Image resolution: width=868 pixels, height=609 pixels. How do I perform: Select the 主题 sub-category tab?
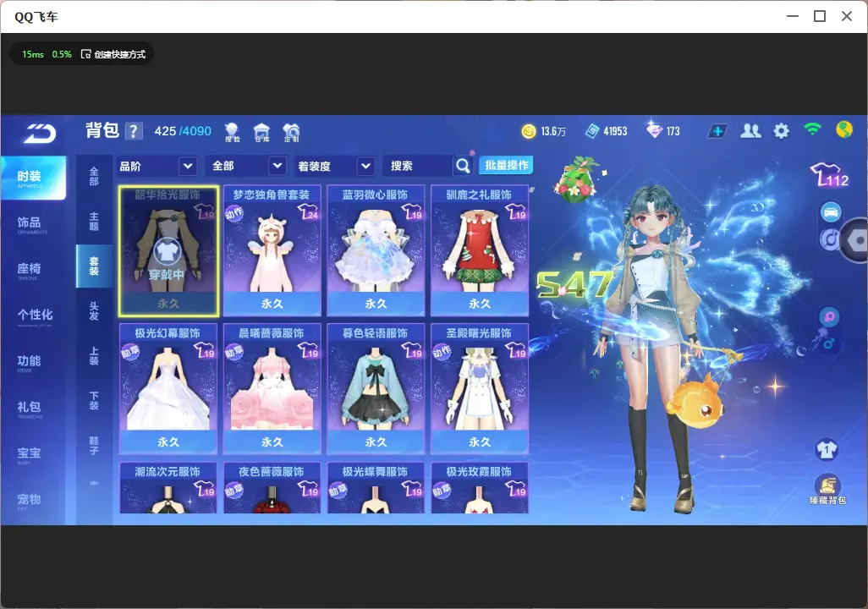(94, 222)
